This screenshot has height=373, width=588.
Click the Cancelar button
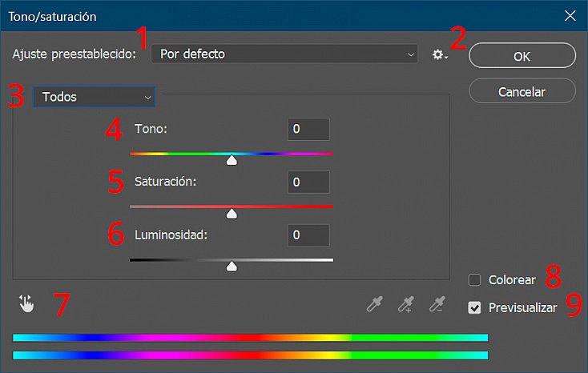pos(522,90)
